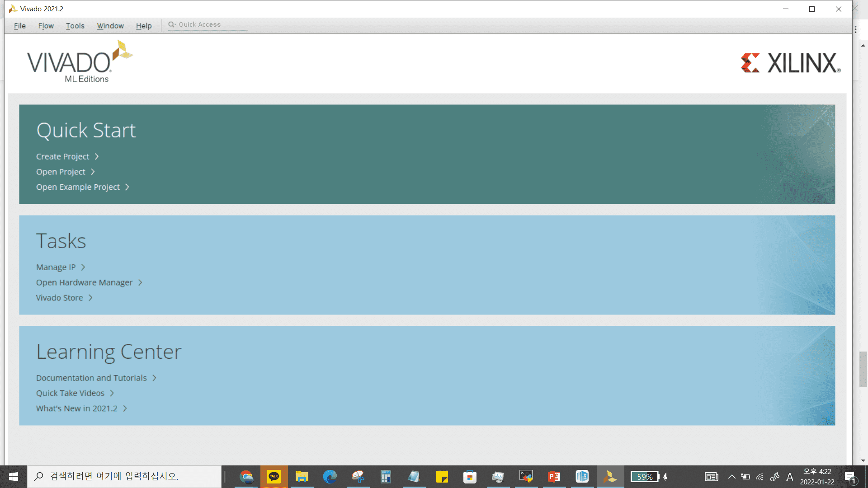Click the Vivado icon in the taskbar
Image resolution: width=868 pixels, height=488 pixels.
coord(610,477)
